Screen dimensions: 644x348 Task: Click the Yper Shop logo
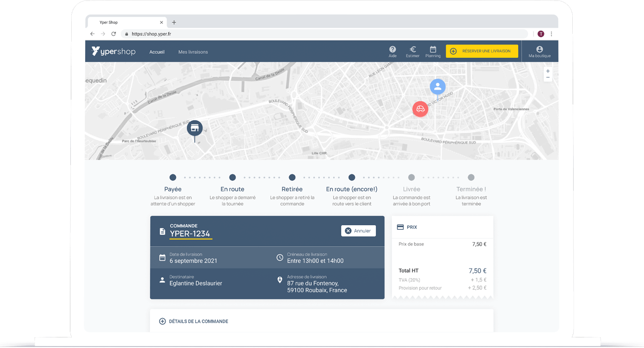[x=114, y=51]
